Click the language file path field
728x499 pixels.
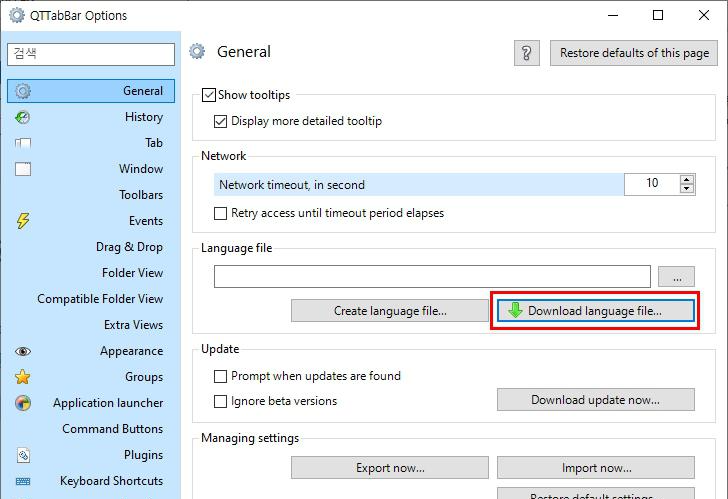(432, 277)
